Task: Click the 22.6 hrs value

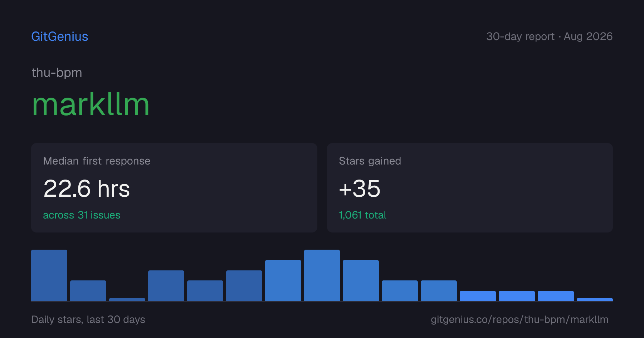Action: click(x=87, y=188)
